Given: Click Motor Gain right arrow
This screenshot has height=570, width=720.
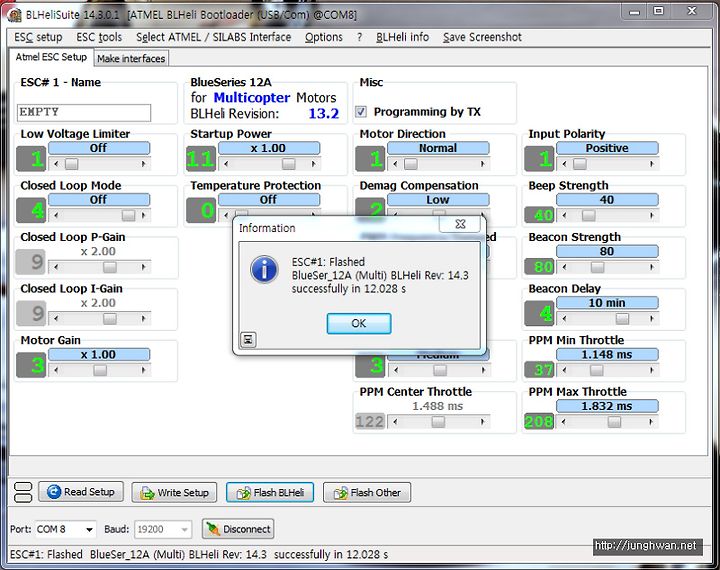Looking at the screenshot, I should 144,370.
